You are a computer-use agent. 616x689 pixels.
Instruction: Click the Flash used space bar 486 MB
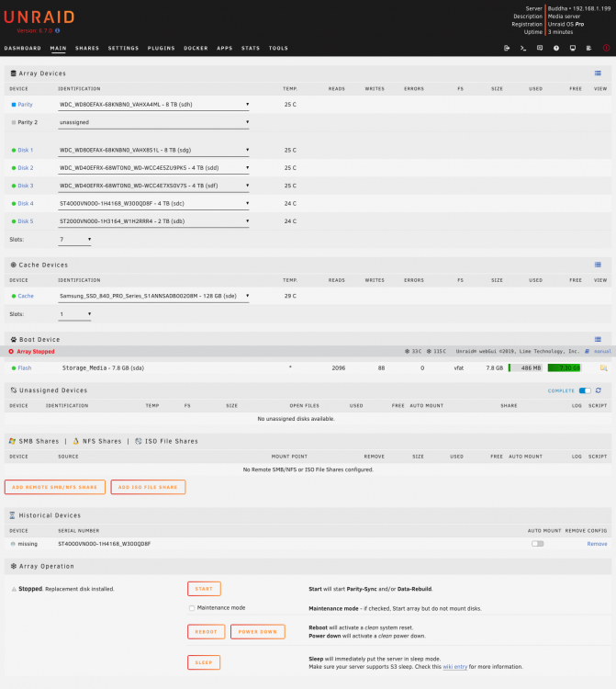coord(525,367)
